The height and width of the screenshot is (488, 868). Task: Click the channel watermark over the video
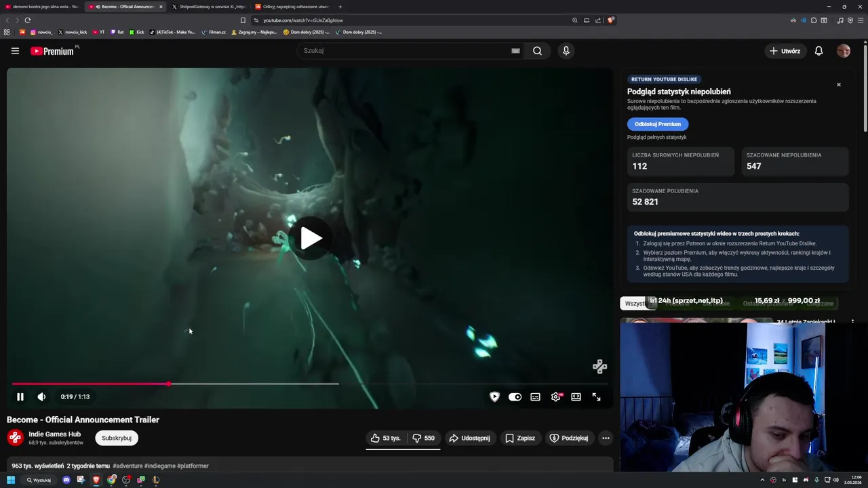point(599,367)
